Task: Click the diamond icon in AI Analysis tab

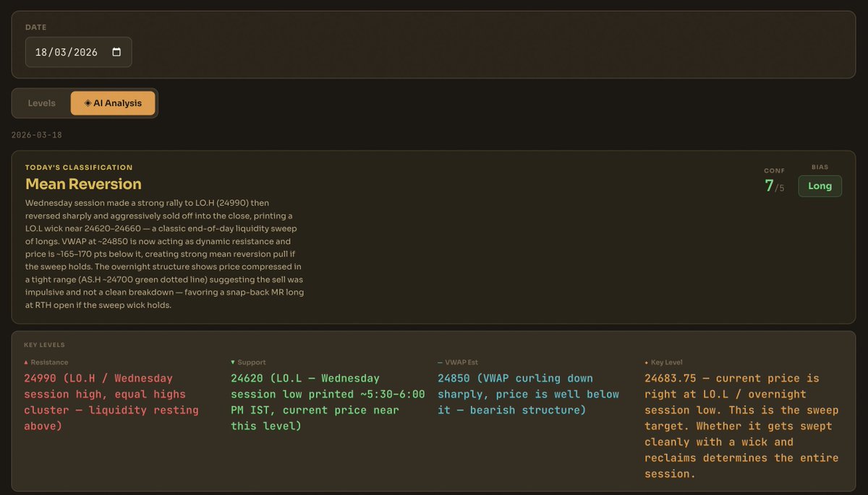Action: (x=88, y=103)
